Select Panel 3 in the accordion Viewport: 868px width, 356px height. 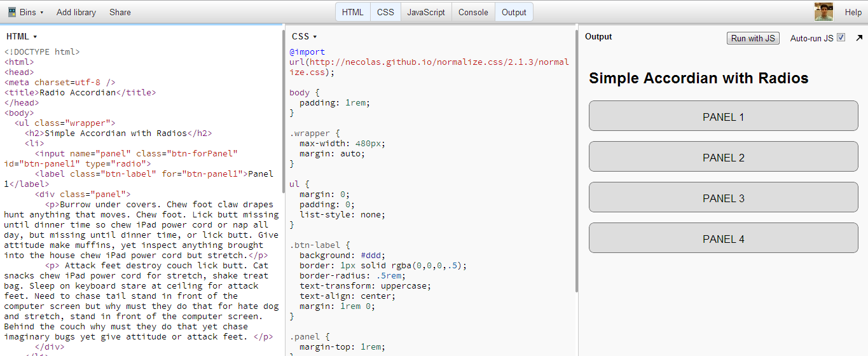[723, 198]
